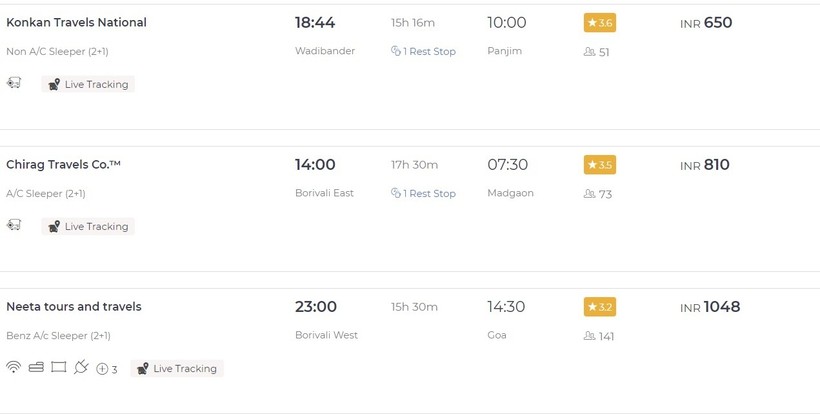Click the rectangular screen amenity icon for Neeta
820x414 pixels.
pos(58,367)
